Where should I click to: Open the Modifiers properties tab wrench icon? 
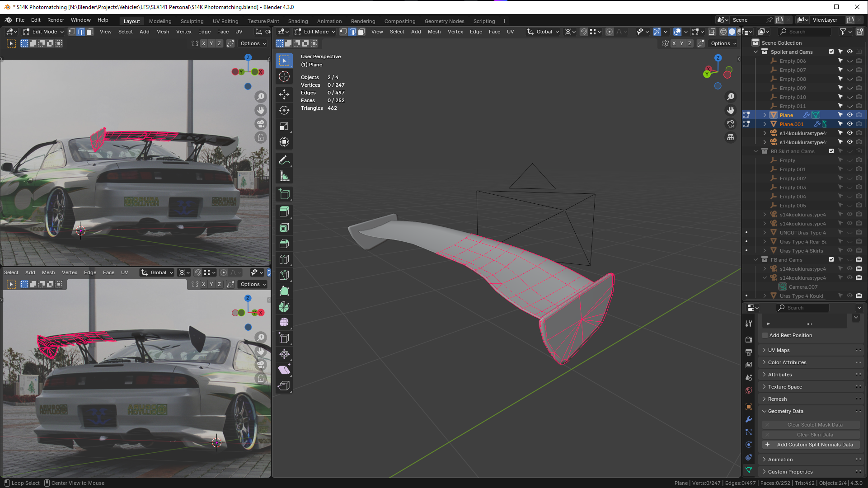(749, 419)
